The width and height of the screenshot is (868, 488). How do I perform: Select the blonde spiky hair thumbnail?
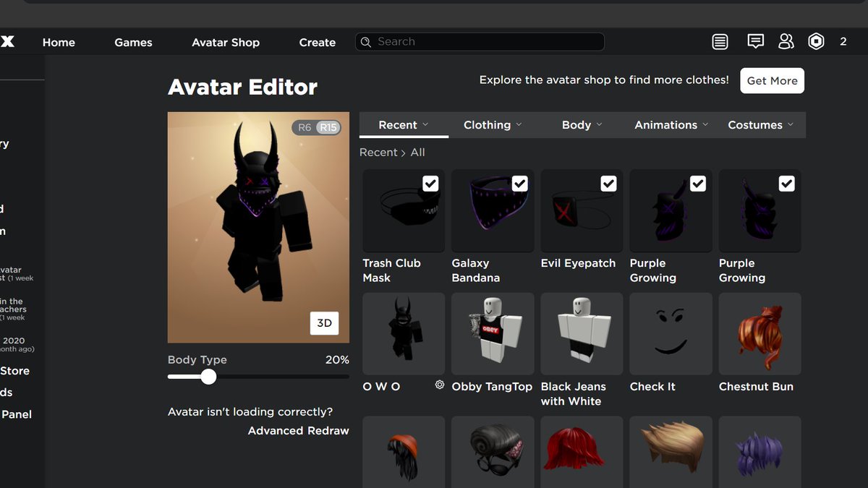[671, 452]
